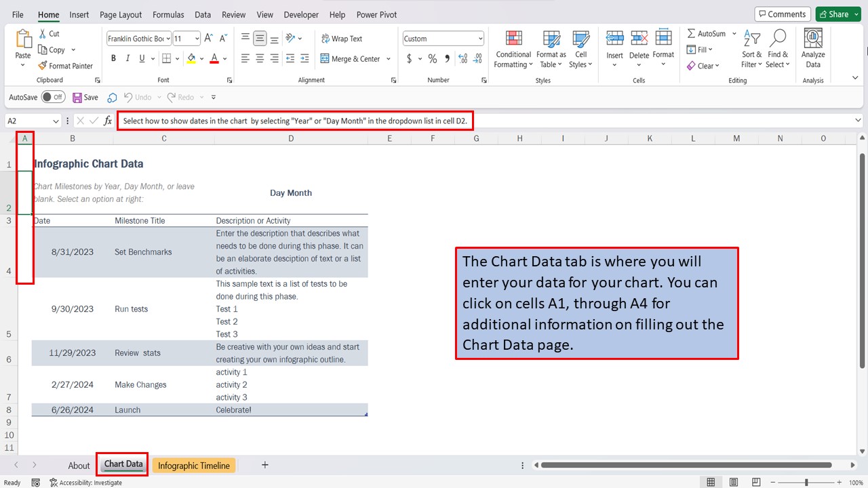Toggle the AutoSave switch
This screenshot has width=868, height=488.
(53, 97)
